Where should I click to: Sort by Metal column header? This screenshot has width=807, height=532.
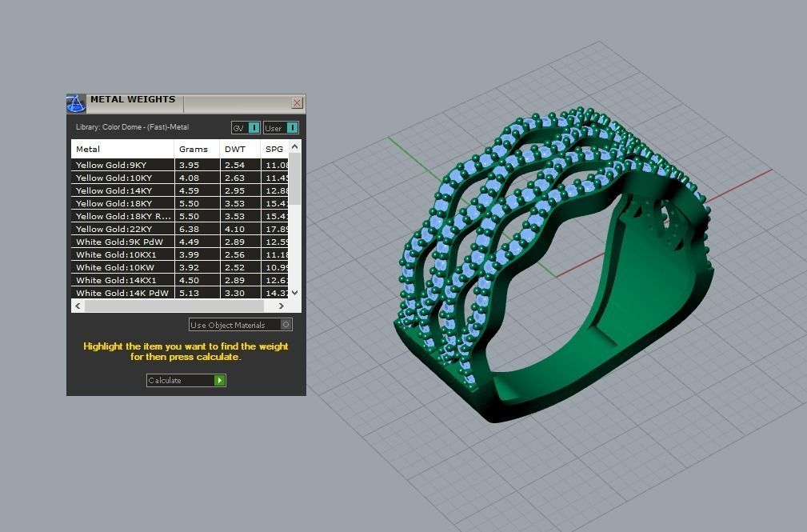(122, 149)
